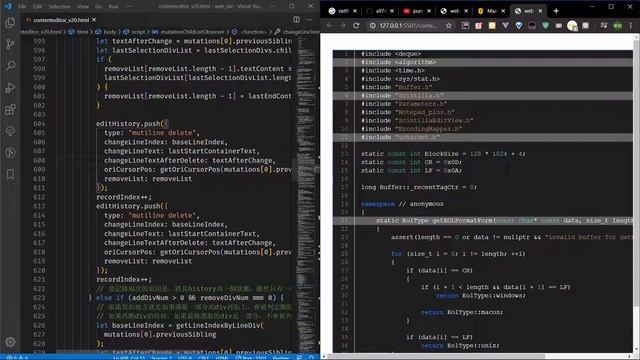Screen dimensions: 640x360
Task: Click line 604 editHistory.push in editor
Action: coord(132,124)
